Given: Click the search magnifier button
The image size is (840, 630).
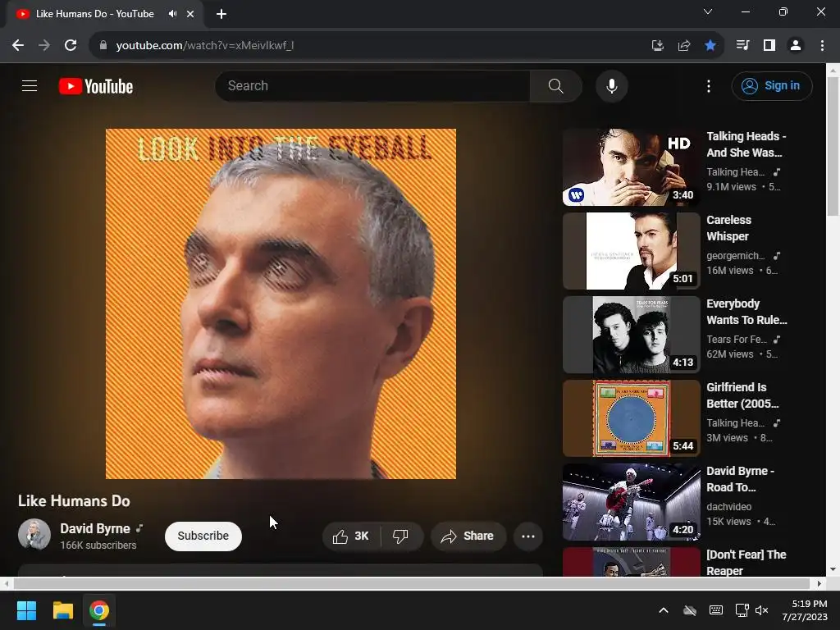Looking at the screenshot, I should (x=555, y=85).
